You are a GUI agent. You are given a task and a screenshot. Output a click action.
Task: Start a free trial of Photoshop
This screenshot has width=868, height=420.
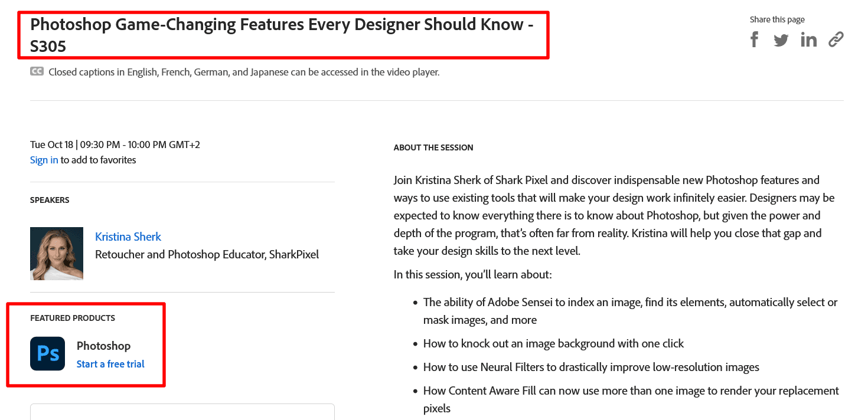[x=110, y=364]
